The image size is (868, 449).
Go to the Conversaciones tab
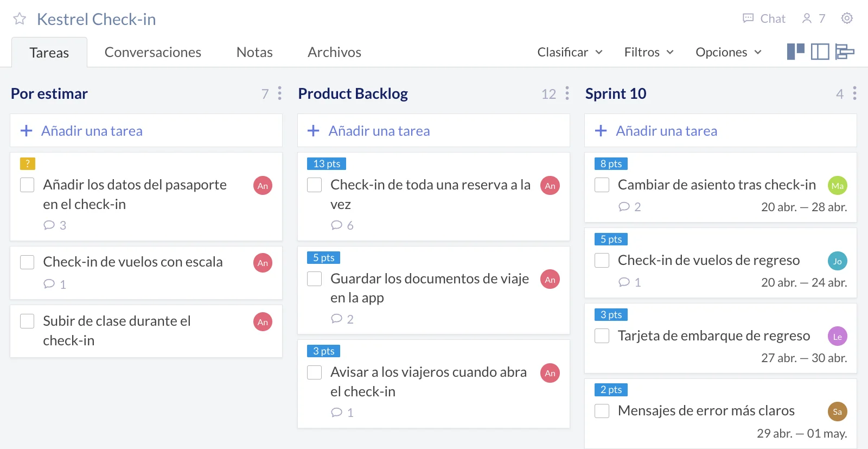point(153,52)
